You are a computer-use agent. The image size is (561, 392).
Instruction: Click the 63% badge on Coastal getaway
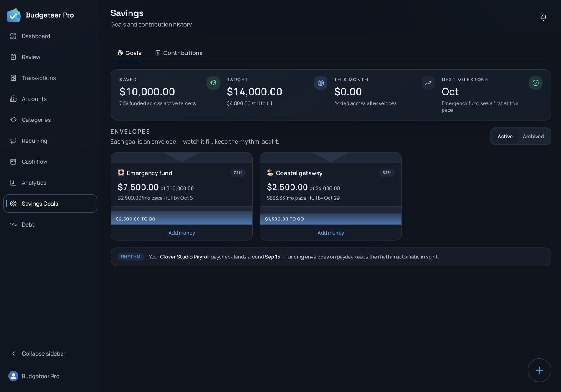(387, 173)
